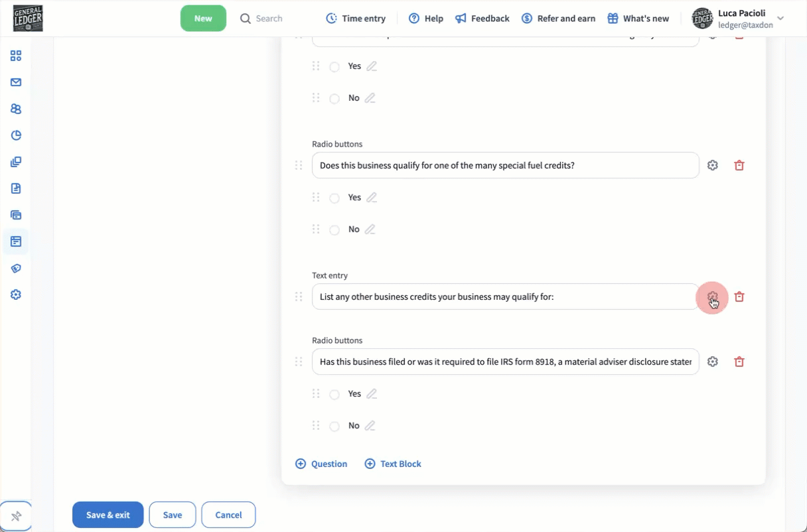
Task: Open the inbox envelope icon in sidebar
Action: point(16,82)
